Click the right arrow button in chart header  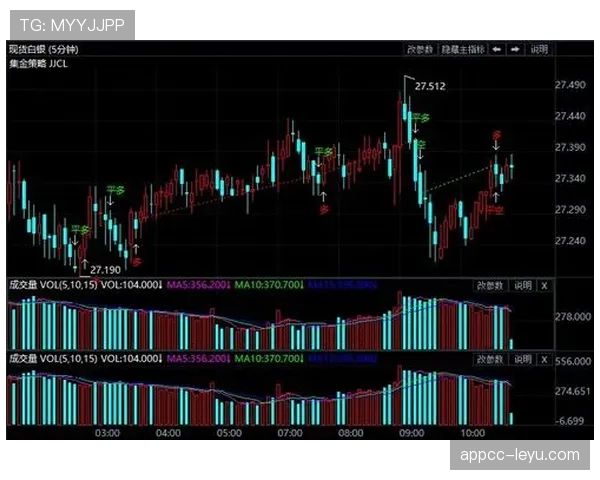pyautogui.click(x=514, y=48)
